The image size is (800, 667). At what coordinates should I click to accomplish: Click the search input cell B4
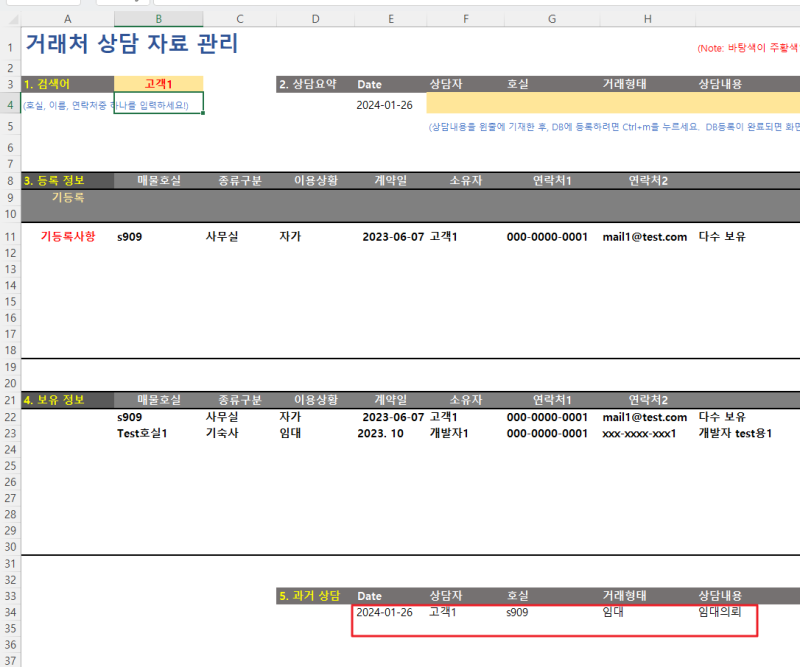point(159,103)
